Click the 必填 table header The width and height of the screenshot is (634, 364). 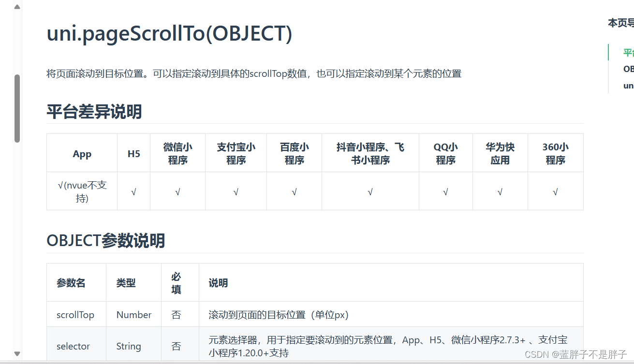click(180, 283)
